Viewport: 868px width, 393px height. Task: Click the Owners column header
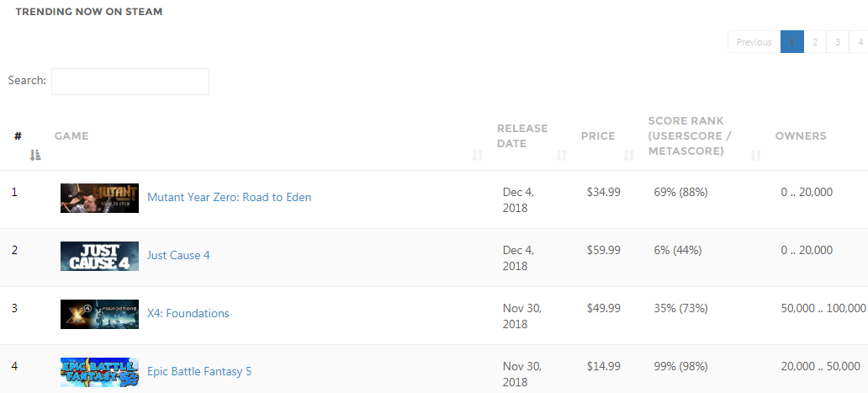point(801,135)
